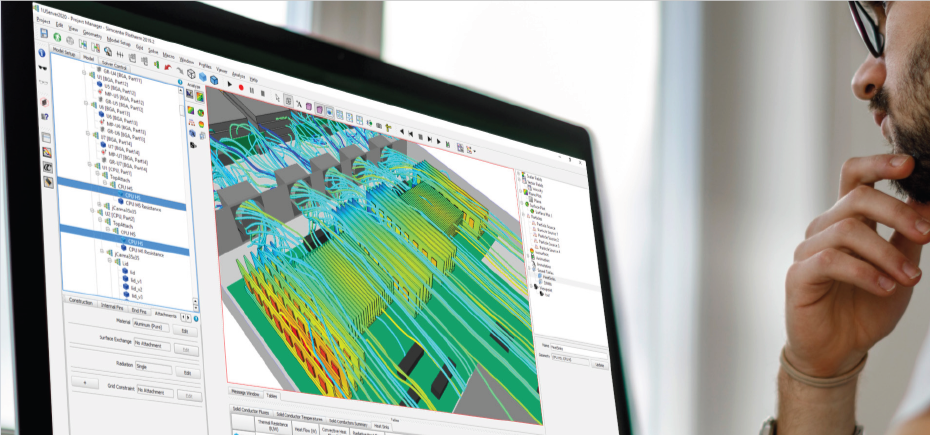Open the Material dropdown showing Aluminum (Pure)
The image size is (930, 435).
151,327
